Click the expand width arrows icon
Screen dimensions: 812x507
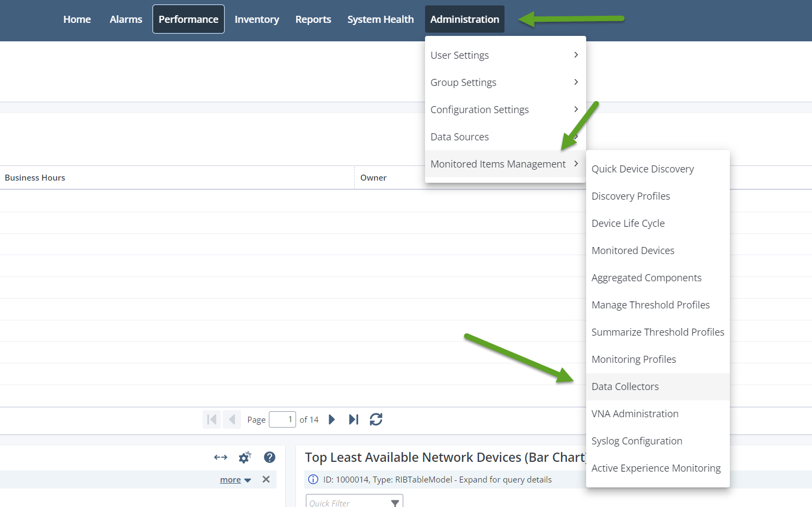point(220,457)
